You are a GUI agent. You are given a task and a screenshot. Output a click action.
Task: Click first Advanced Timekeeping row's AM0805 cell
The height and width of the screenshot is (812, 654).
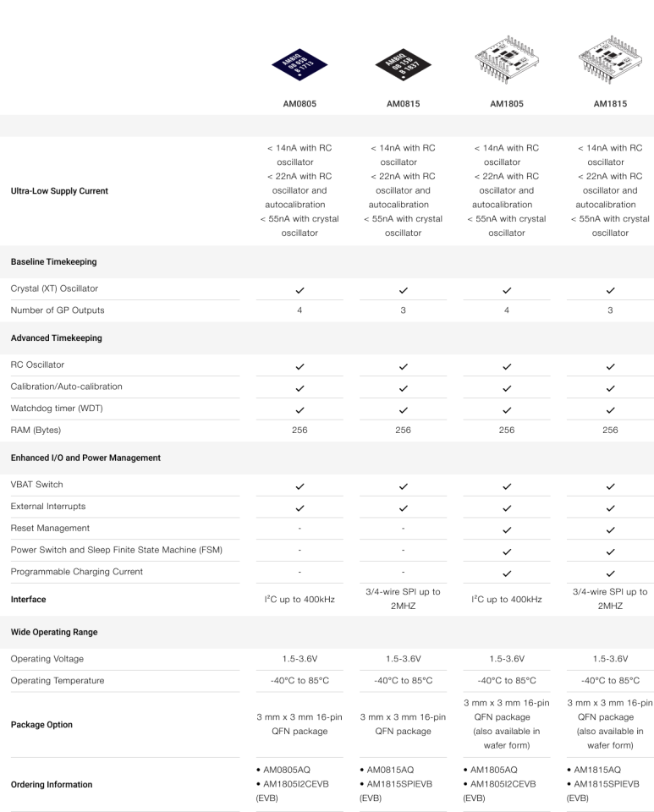(x=300, y=365)
